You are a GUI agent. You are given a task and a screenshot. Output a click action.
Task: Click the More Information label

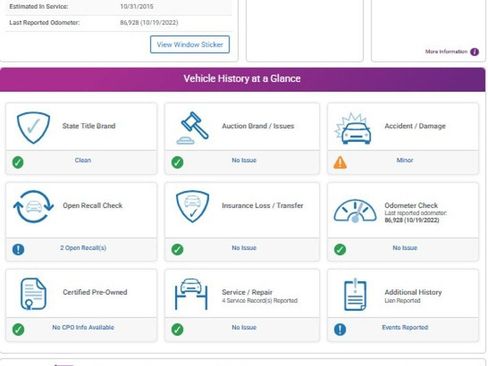pos(446,52)
